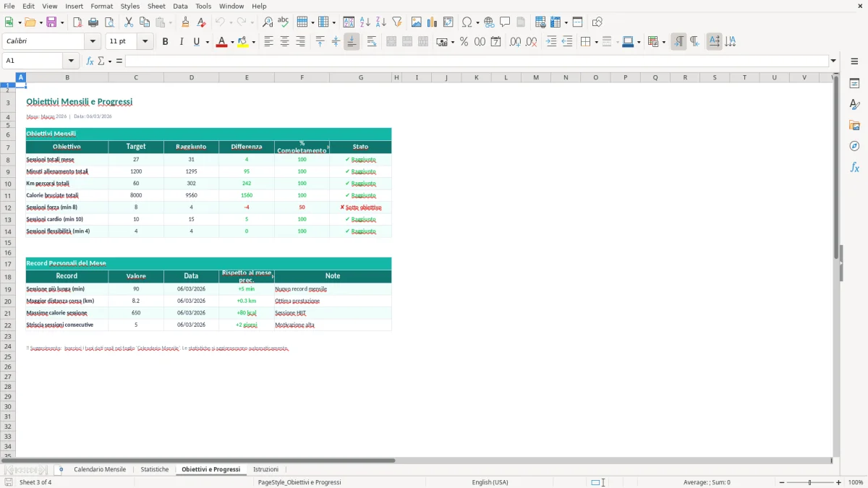Click the Export as PDF icon

click(x=77, y=22)
